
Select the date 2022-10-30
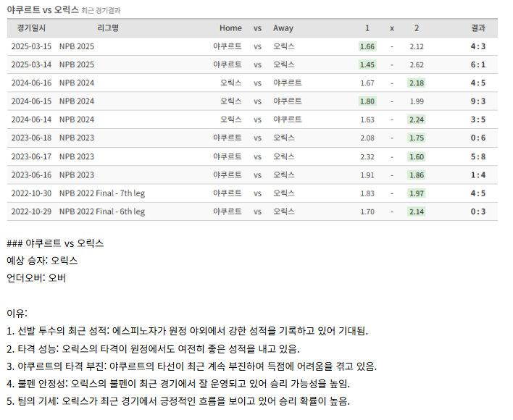tap(31, 193)
